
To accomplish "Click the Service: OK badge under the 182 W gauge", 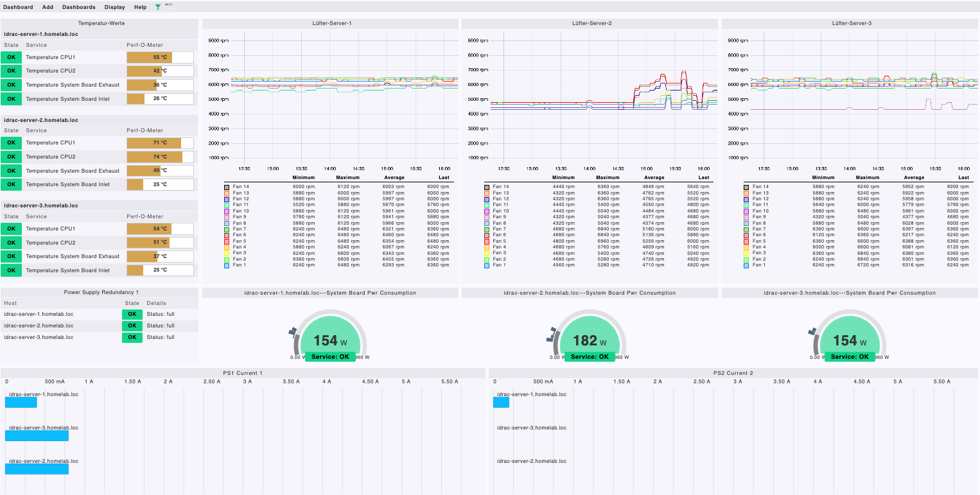I will pos(589,355).
